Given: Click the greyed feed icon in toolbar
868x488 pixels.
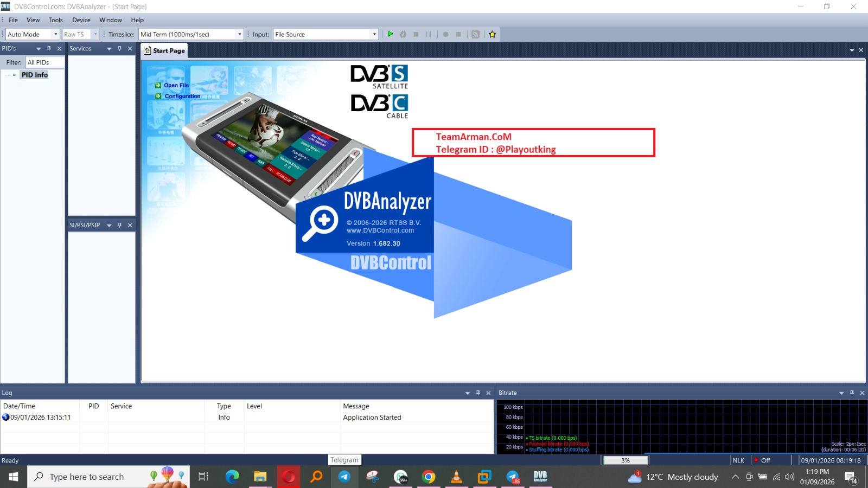Looking at the screenshot, I should click(x=475, y=34).
